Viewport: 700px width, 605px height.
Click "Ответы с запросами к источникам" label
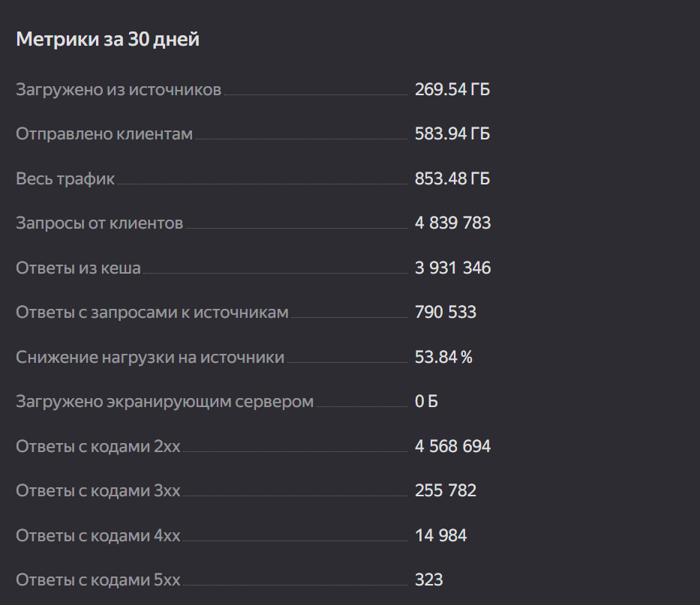click(152, 313)
